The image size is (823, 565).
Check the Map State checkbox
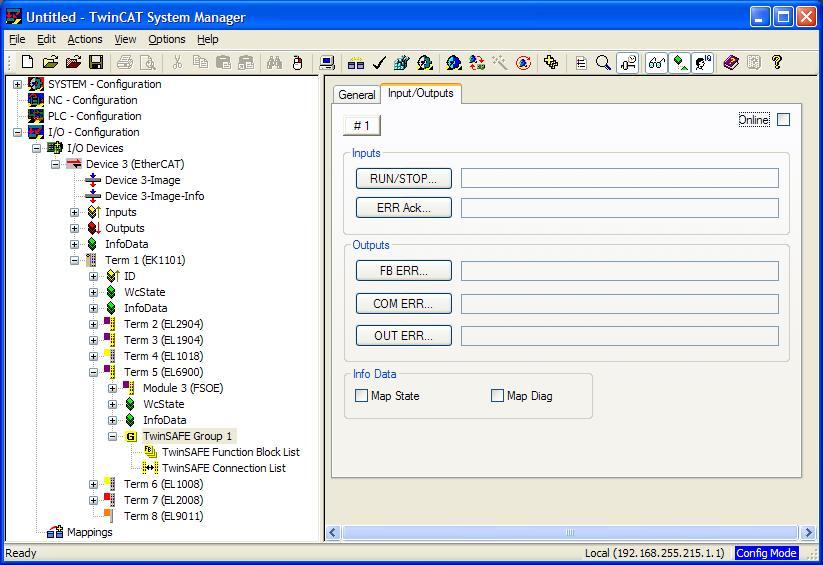(x=362, y=395)
